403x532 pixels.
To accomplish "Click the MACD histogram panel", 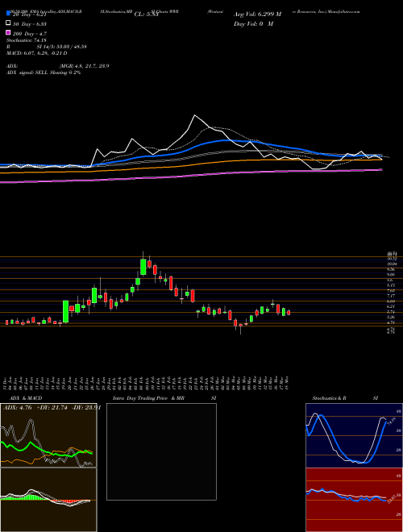I will point(48,500).
